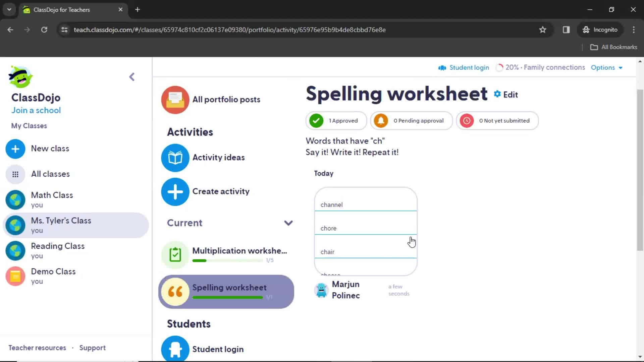Click the page vertical scrollbar
The height and width of the screenshot is (362, 644).
tap(640, 170)
